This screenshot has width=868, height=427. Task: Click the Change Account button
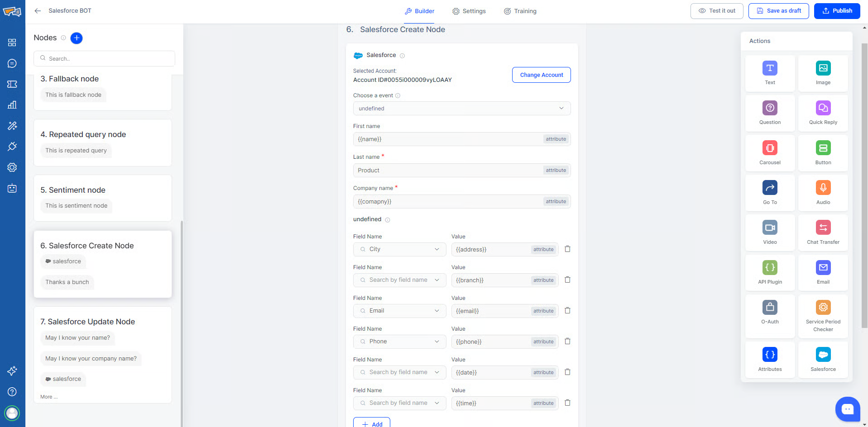tap(541, 75)
